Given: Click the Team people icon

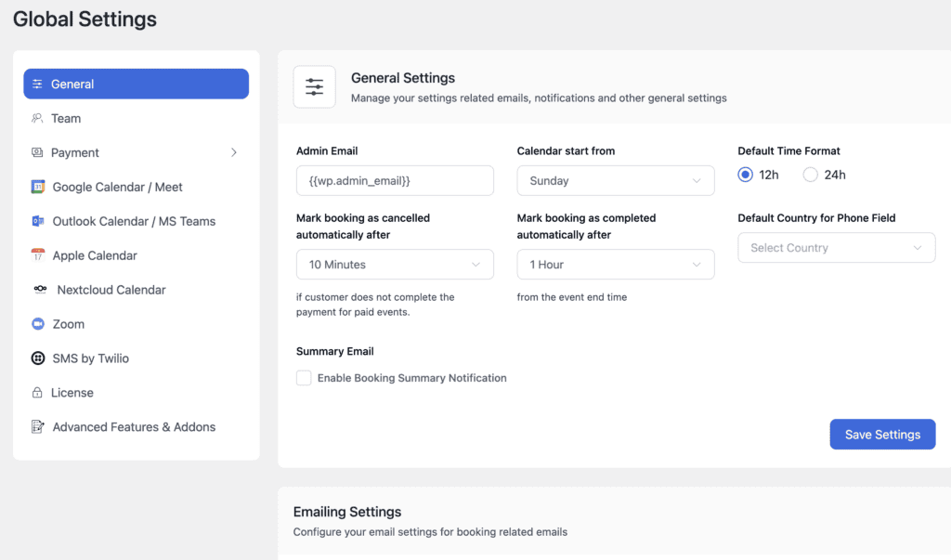Looking at the screenshot, I should click(37, 118).
